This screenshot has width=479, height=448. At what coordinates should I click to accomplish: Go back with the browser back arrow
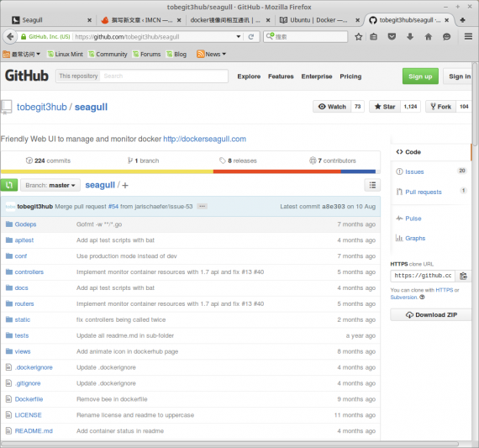click(x=10, y=37)
